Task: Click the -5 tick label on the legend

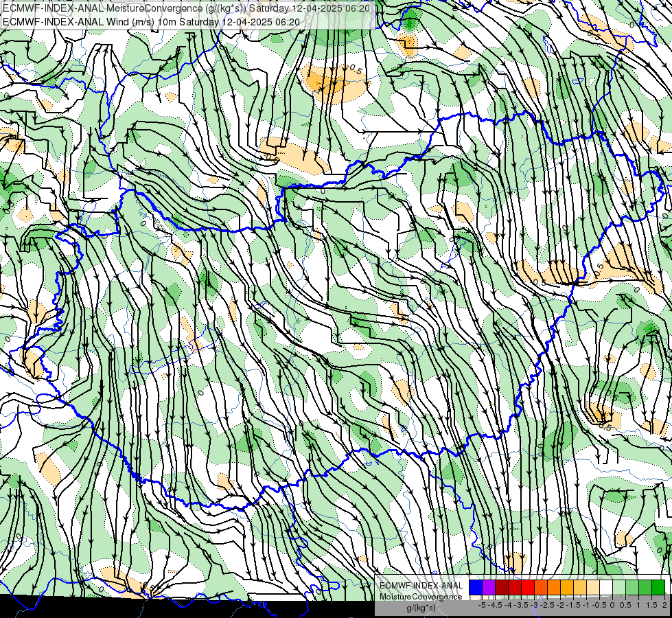Action: pyautogui.click(x=482, y=605)
